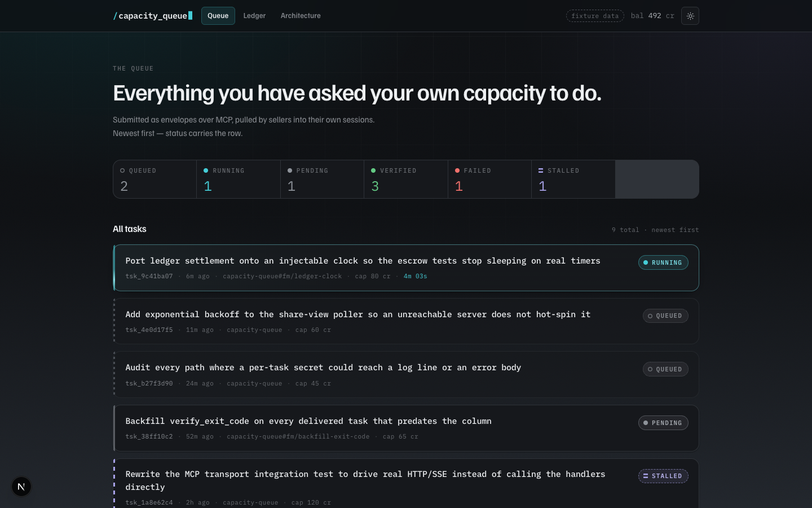Click the 4m 03s running timer
Viewport: 812px width, 508px height.
coord(416,276)
